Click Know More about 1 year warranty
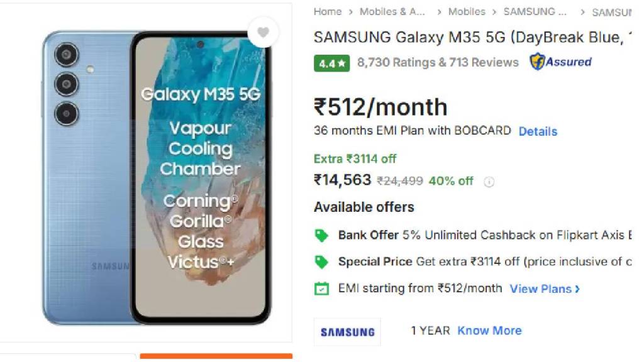644x362 pixels. point(489,331)
